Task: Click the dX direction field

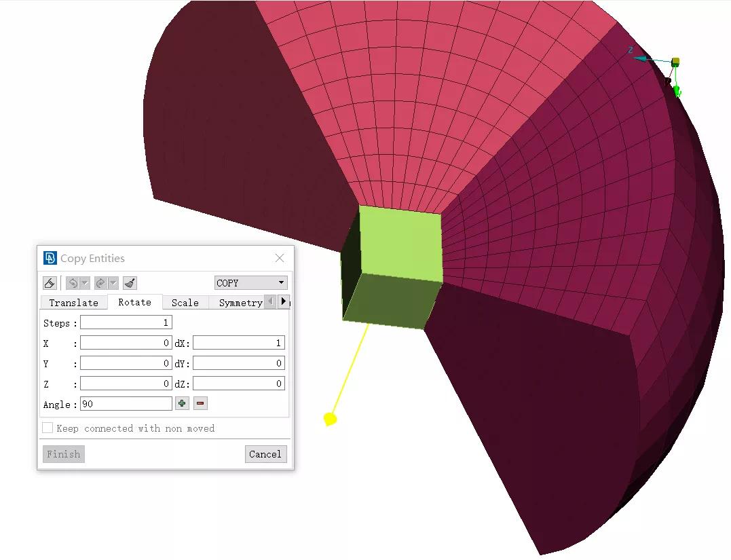Action: pyautogui.click(x=239, y=343)
